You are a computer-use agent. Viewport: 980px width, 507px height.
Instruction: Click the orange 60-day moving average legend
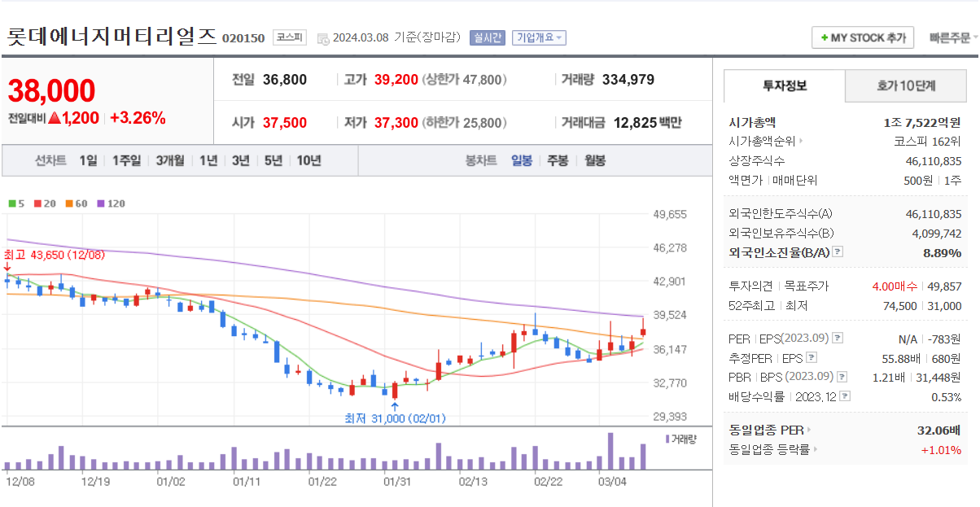click(x=76, y=203)
